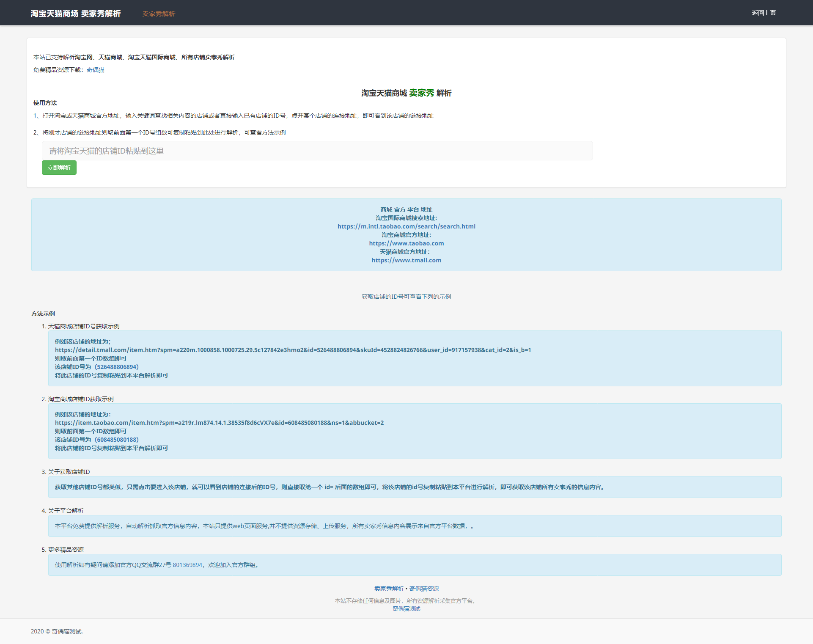Click list item 天猫商城店铺ID号获取示例
Image resolution: width=813 pixels, height=644 pixels.
click(84, 326)
